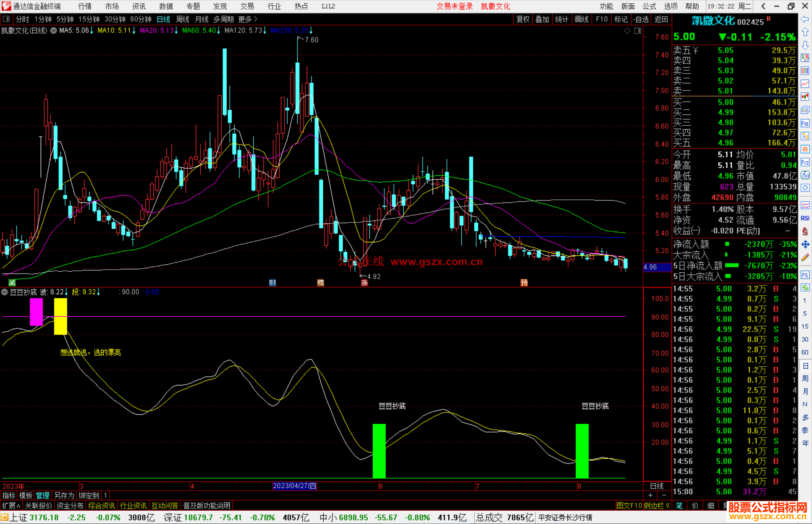Click the 复权 button
Image resolution: width=812 pixels, height=524 pixels.
click(523, 19)
